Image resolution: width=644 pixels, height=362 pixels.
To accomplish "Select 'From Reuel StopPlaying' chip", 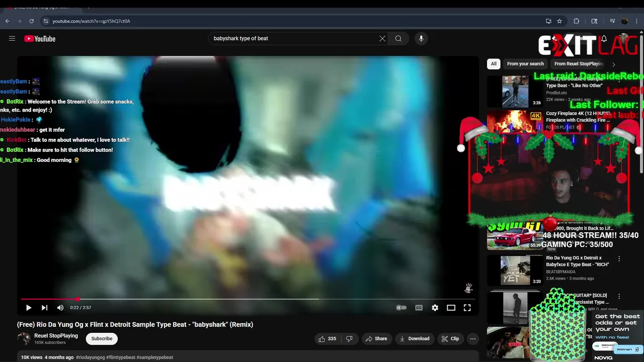I will pos(579,64).
